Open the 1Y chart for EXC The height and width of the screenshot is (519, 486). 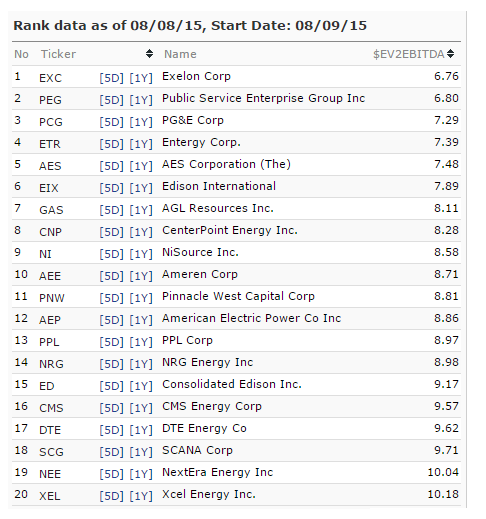pyautogui.click(x=141, y=78)
